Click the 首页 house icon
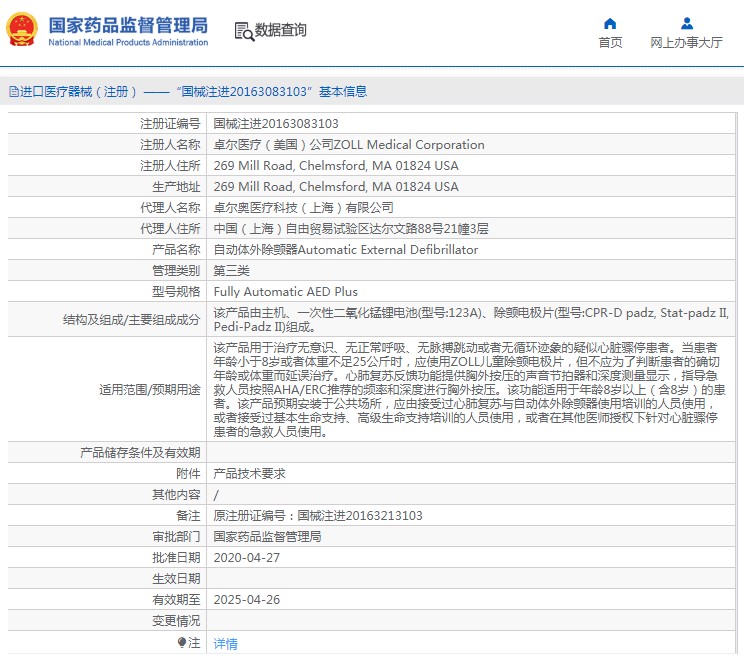Image resolution: width=744 pixels, height=657 pixels. point(610,23)
